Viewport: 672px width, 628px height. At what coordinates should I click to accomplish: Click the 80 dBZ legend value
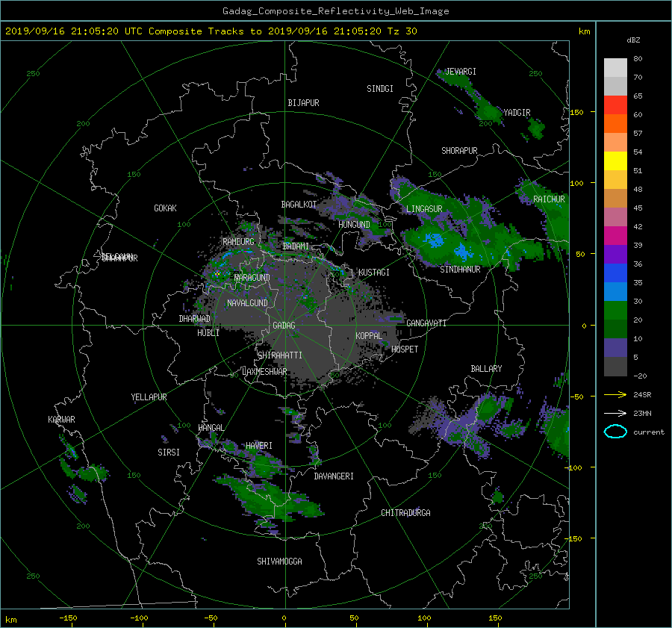(x=638, y=59)
